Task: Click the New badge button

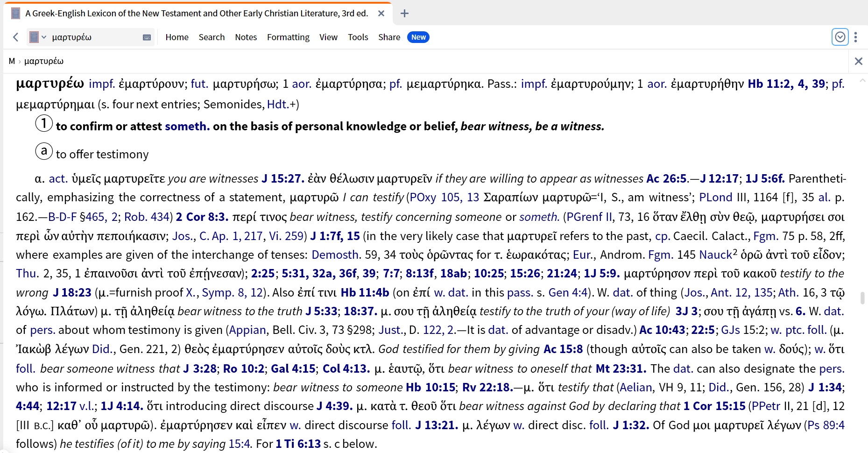Action: pyautogui.click(x=418, y=37)
